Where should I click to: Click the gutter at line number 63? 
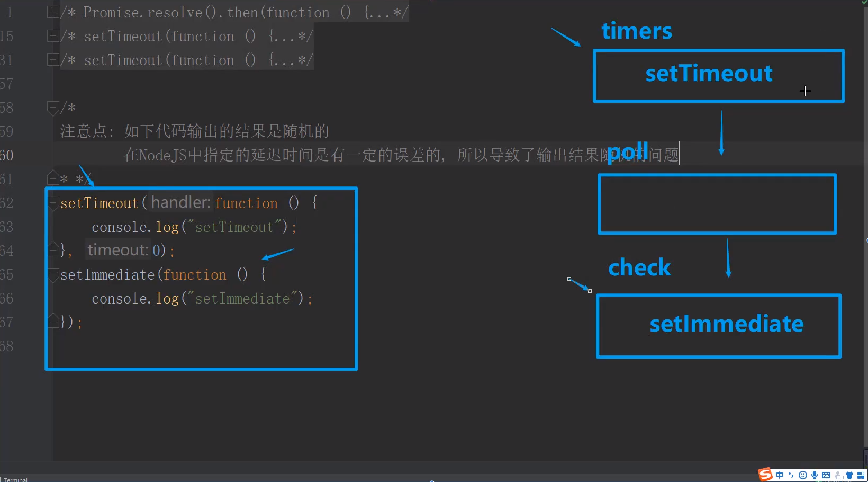6,227
